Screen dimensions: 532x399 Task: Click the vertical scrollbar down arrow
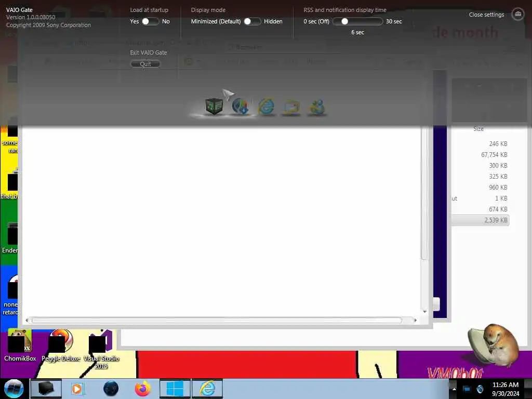pyautogui.click(x=424, y=311)
